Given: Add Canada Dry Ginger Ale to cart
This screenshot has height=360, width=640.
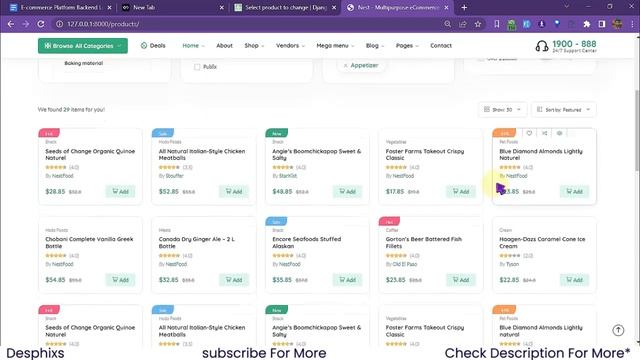Looking at the screenshot, I should click(x=234, y=280).
